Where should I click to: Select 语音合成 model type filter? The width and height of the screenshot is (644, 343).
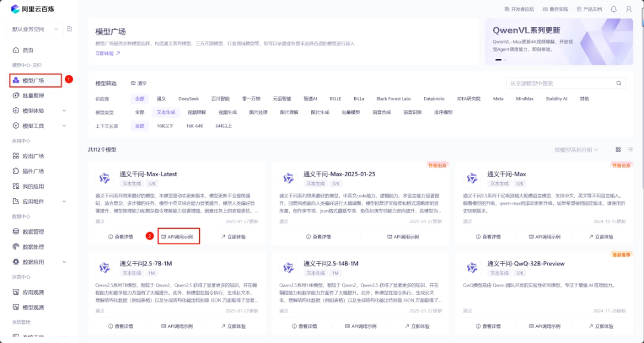[382, 113]
